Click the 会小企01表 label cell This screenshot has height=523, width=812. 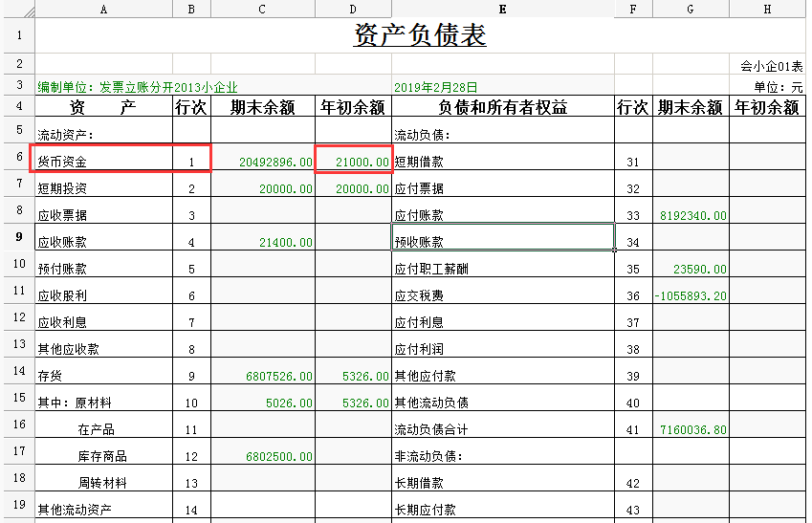click(x=771, y=66)
